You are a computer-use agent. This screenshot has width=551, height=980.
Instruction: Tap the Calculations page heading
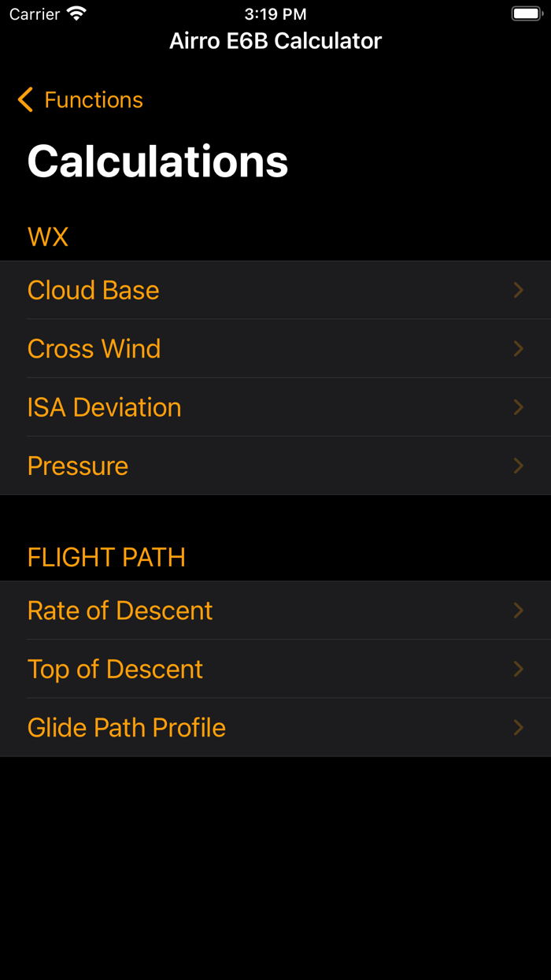pyautogui.click(x=158, y=161)
